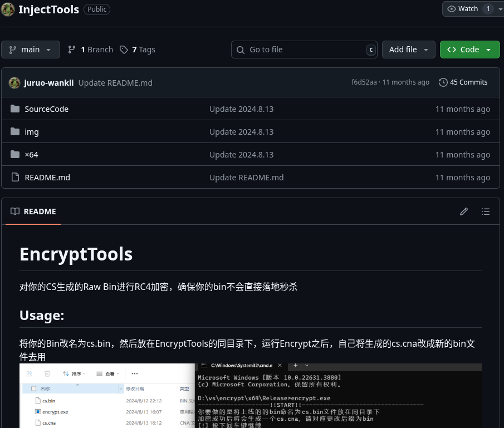The height and width of the screenshot is (428, 504).
Task: Edit README using the pencil icon
Action: (464, 211)
